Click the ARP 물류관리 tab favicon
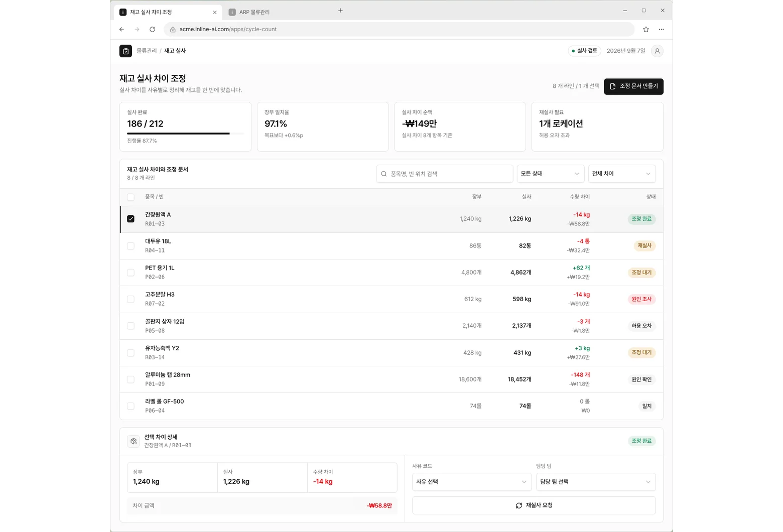783x532 pixels. point(232,12)
